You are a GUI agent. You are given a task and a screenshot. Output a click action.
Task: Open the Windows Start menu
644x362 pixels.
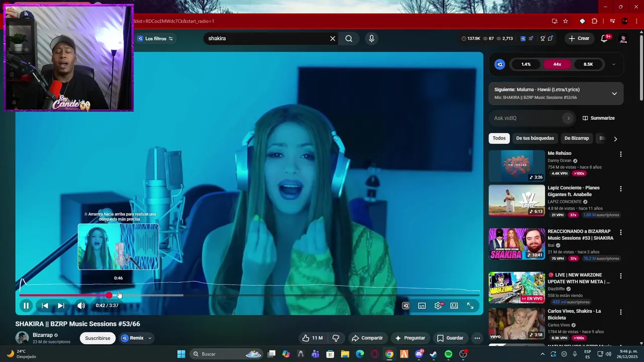(181, 354)
